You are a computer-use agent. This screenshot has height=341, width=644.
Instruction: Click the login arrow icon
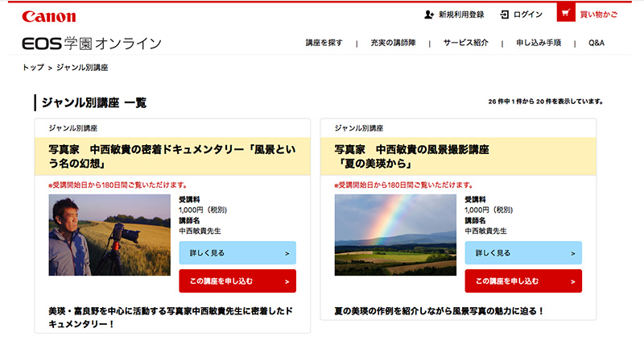tap(504, 15)
